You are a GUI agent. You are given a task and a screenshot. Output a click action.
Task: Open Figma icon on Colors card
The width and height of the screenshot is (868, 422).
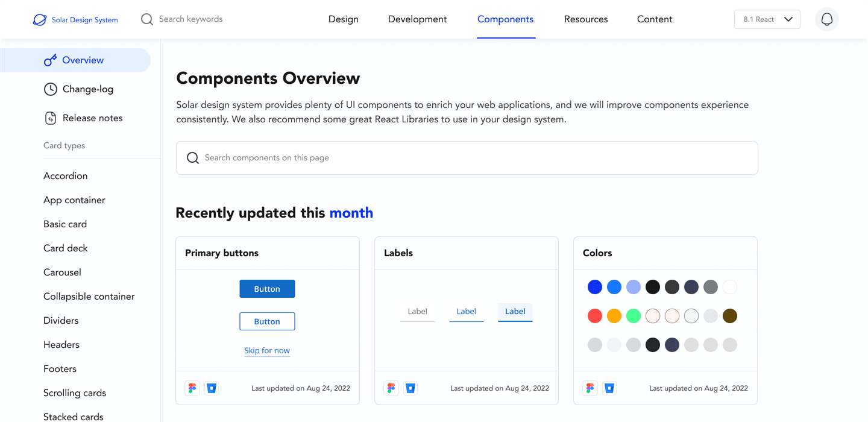pos(590,388)
